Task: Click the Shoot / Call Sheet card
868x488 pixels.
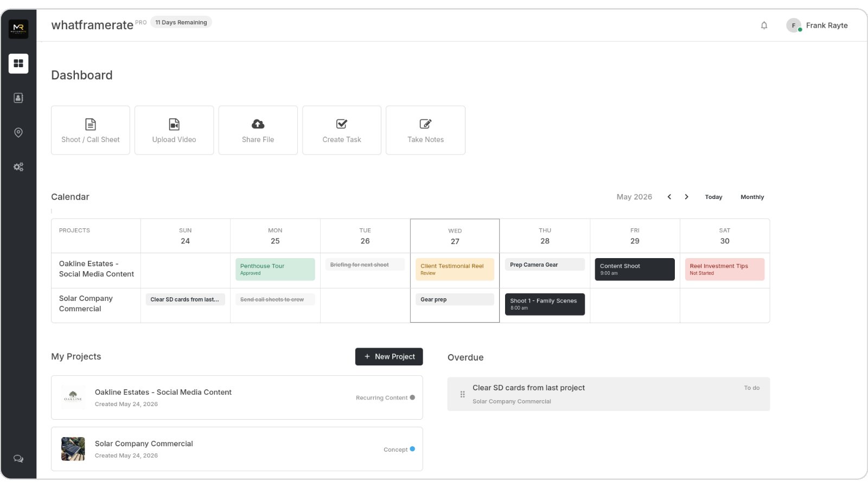Action: (91, 130)
